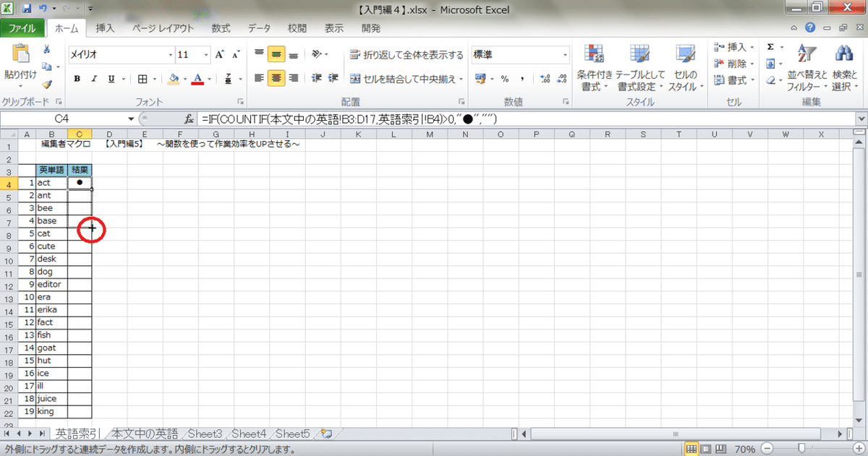This screenshot has height=456, width=868.
Task: Switch to the 数式 ribbon tab
Action: click(221, 28)
